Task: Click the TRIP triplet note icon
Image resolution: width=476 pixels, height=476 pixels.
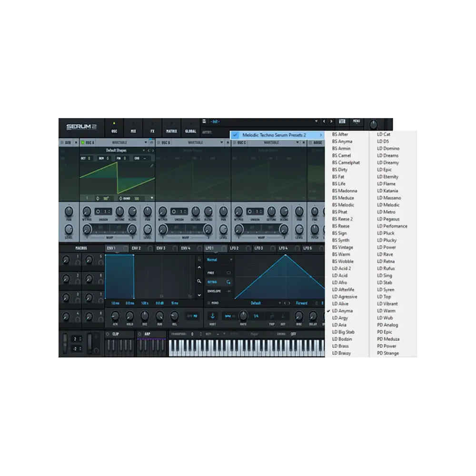Action: click(272, 316)
